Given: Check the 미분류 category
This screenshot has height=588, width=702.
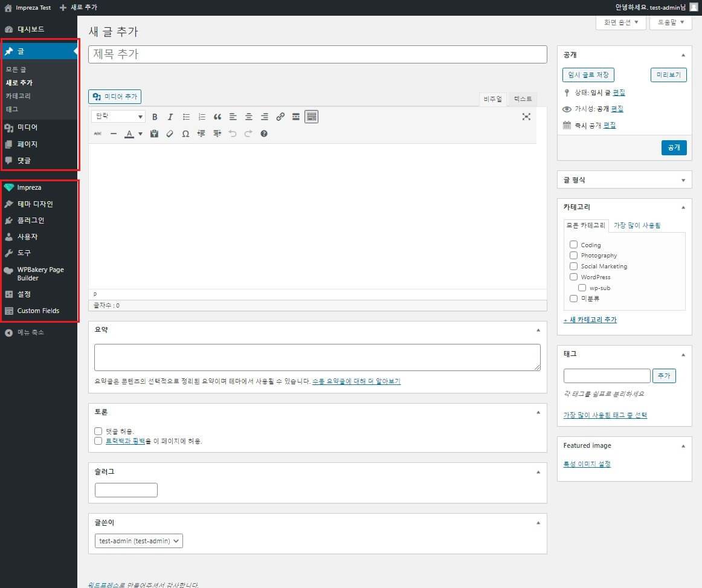Looking at the screenshot, I should [x=573, y=299].
